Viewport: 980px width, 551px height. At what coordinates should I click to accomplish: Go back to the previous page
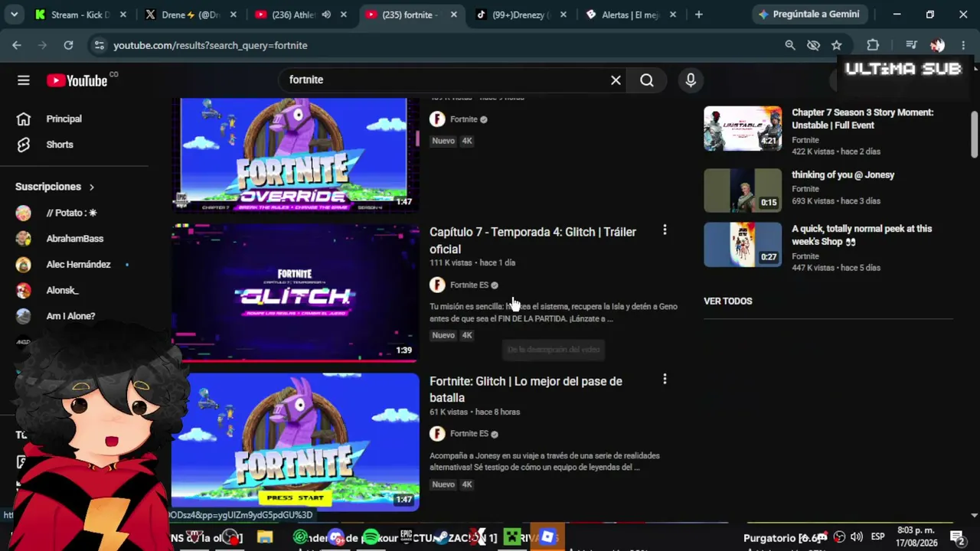point(17,45)
